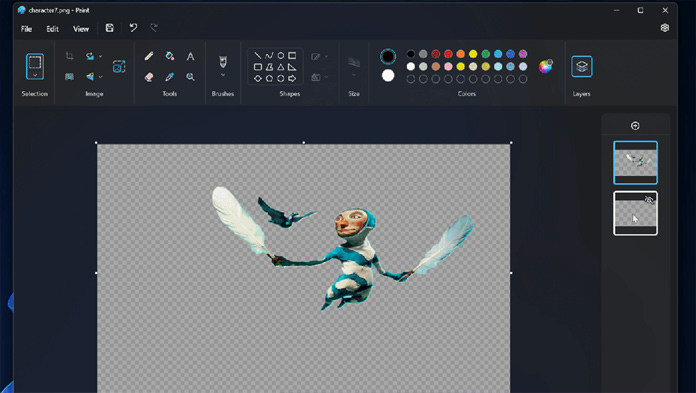This screenshot has height=393, width=696.
Task: Choose the Polygon shape
Action: click(269, 67)
